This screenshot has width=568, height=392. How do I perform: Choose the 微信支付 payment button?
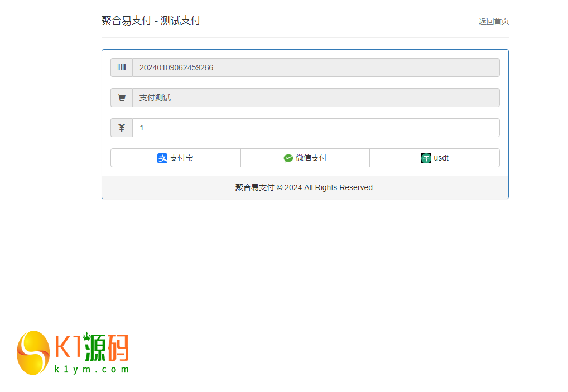pyautogui.click(x=305, y=158)
